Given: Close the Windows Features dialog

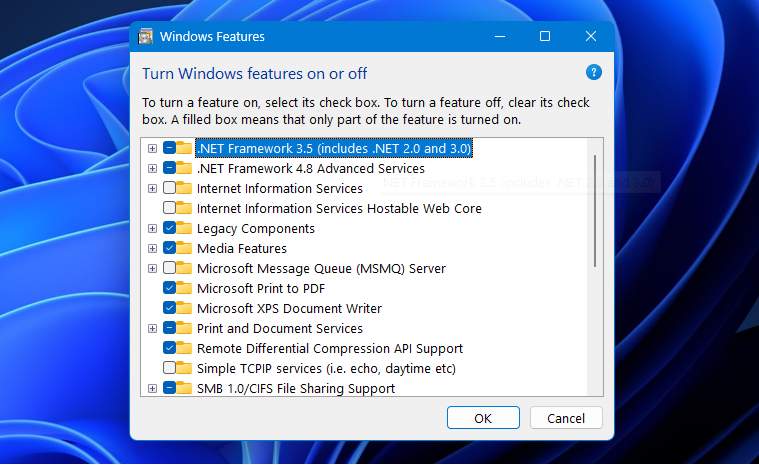Looking at the screenshot, I should [591, 36].
